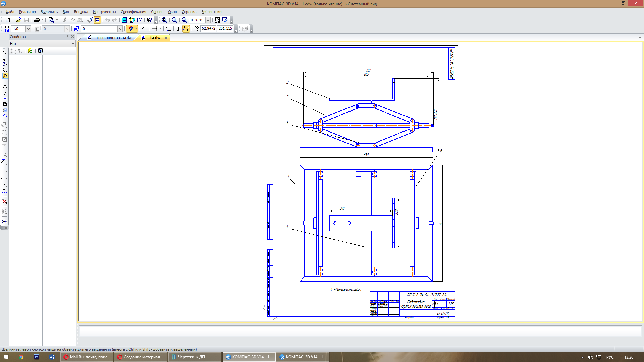Open the Selection plus-minus panel
Image resolution: width=644 pixels, height=362 pixels.
coord(5,93)
